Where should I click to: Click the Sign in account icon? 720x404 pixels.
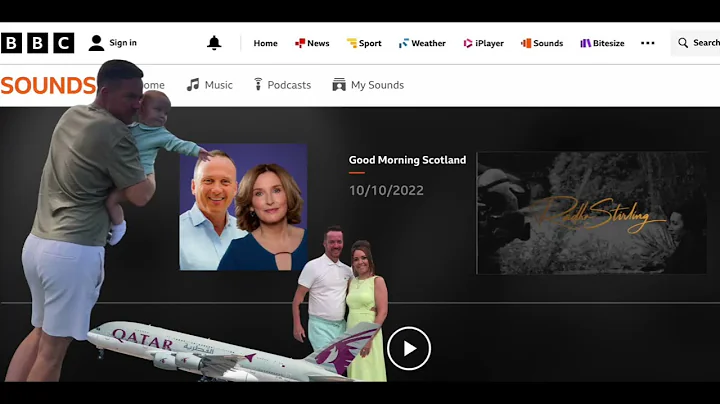96,43
